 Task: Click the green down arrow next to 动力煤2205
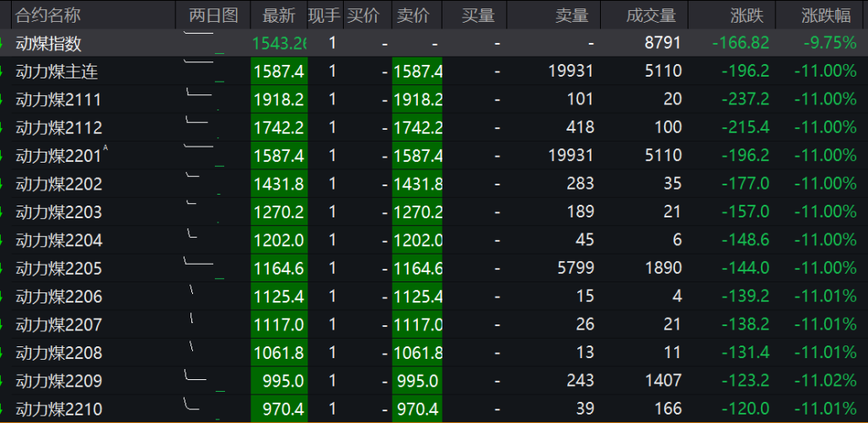pyautogui.click(x=3, y=268)
